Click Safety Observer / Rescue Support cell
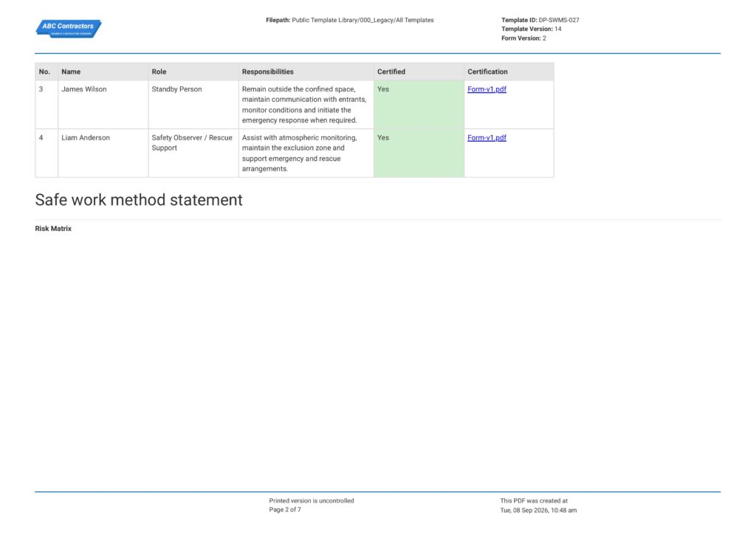 click(x=193, y=153)
